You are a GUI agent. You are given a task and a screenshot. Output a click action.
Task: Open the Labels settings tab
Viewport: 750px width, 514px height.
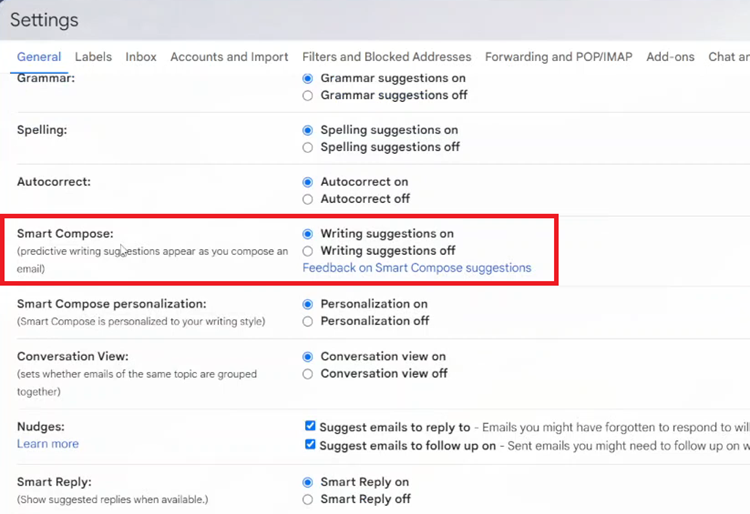pyautogui.click(x=93, y=57)
